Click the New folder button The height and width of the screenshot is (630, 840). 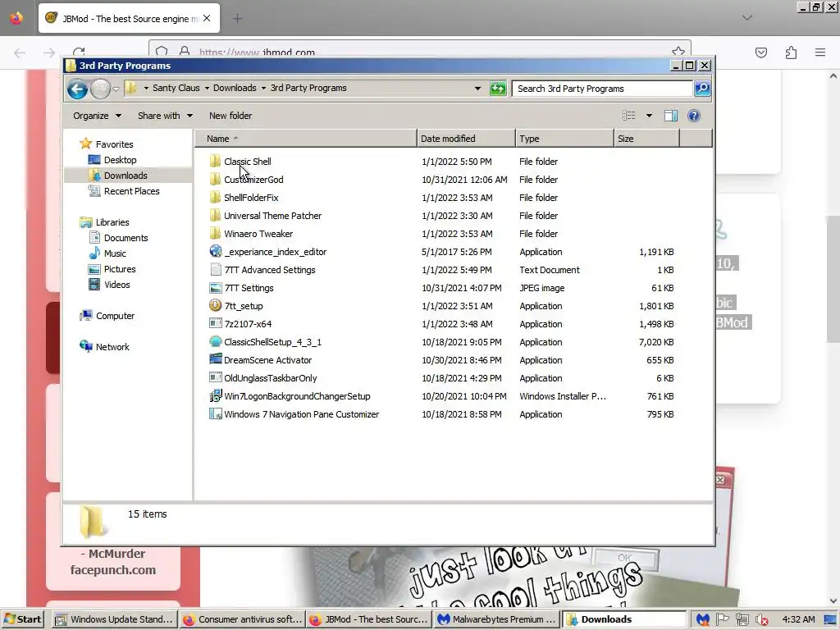[x=231, y=116]
